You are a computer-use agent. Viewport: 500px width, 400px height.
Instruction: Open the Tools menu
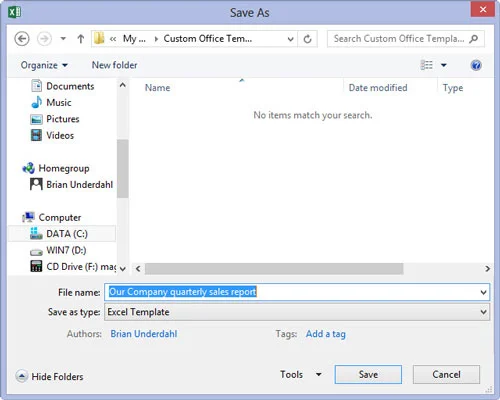click(x=300, y=374)
